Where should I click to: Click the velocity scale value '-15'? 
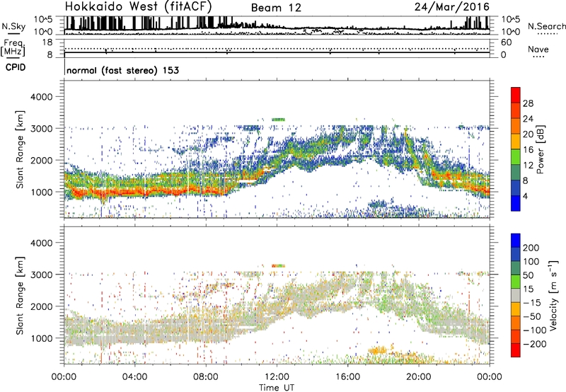pyautogui.click(x=531, y=303)
